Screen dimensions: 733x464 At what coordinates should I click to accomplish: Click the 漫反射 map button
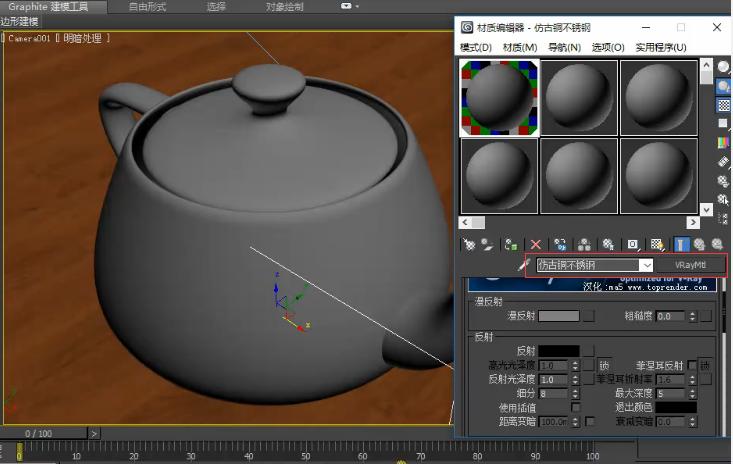pyautogui.click(x=590, y=316)
